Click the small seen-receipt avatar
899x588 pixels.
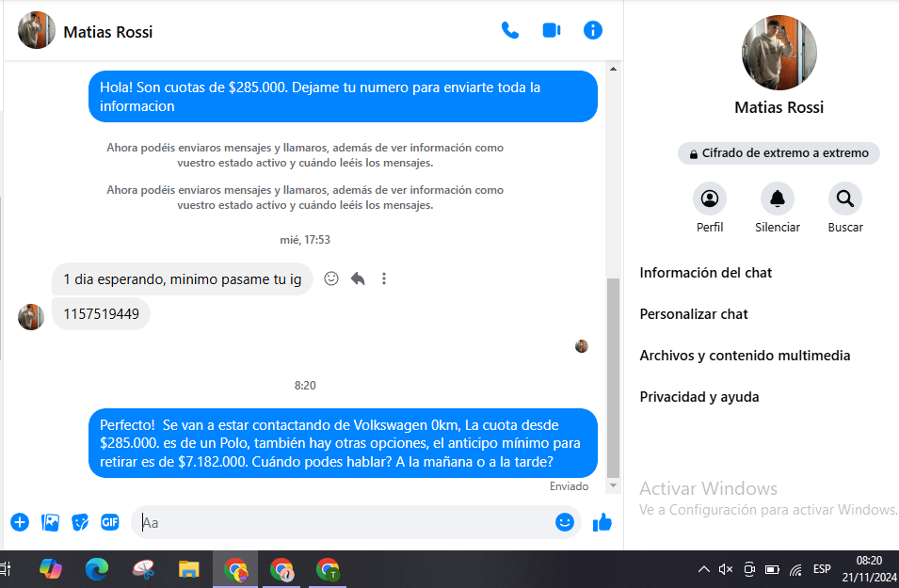pos(582,346)
